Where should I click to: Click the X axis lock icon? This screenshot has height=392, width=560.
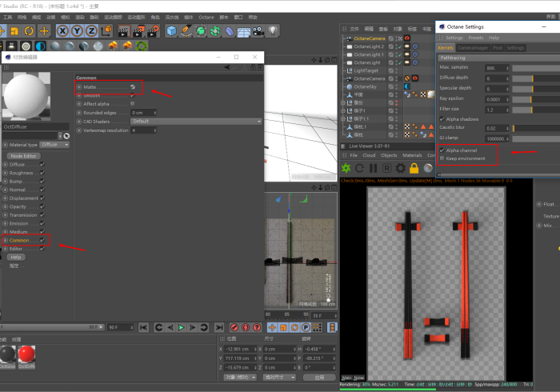pyautogui.click(x=62, y=31)
